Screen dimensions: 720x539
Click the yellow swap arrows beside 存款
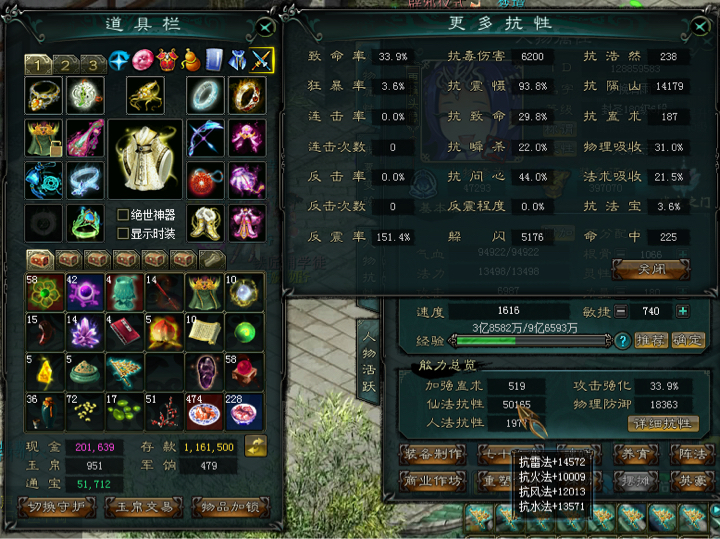(x=256, y=446)
